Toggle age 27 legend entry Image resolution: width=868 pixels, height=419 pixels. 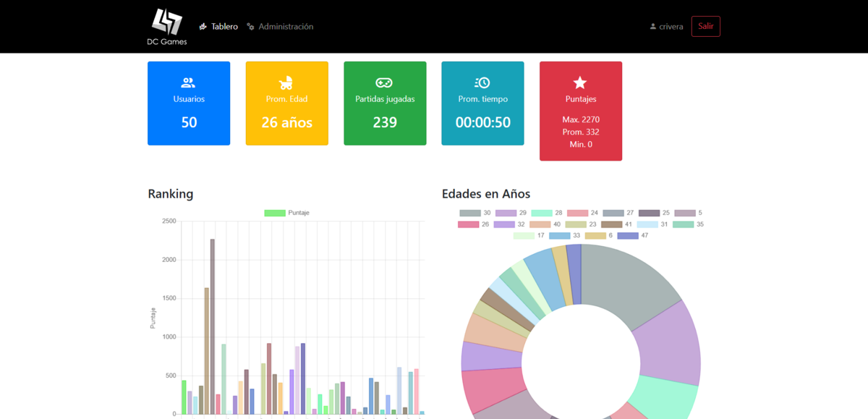tap(618, 213)
